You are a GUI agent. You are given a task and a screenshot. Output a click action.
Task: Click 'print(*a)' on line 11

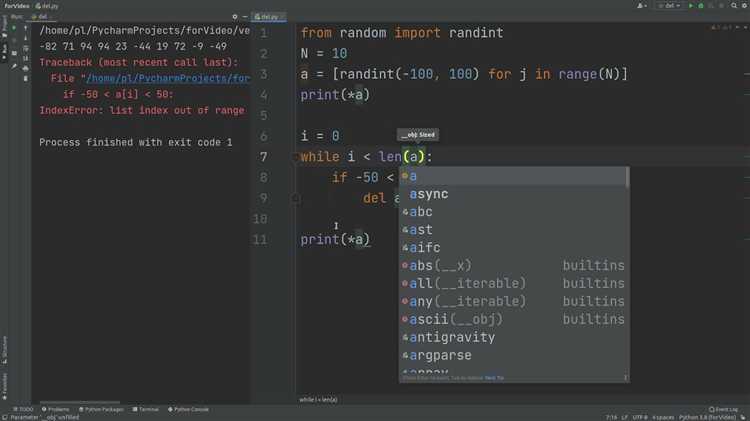335,240
